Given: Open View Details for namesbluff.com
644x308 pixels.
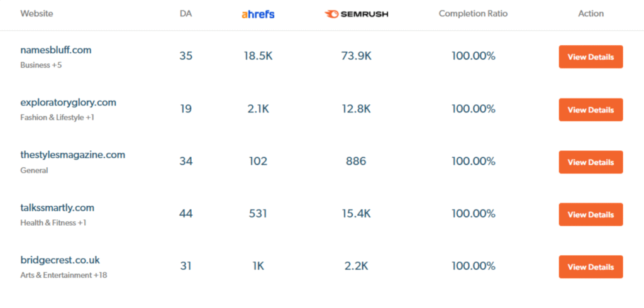Looking at the screenshot, I should coord(591,57).
